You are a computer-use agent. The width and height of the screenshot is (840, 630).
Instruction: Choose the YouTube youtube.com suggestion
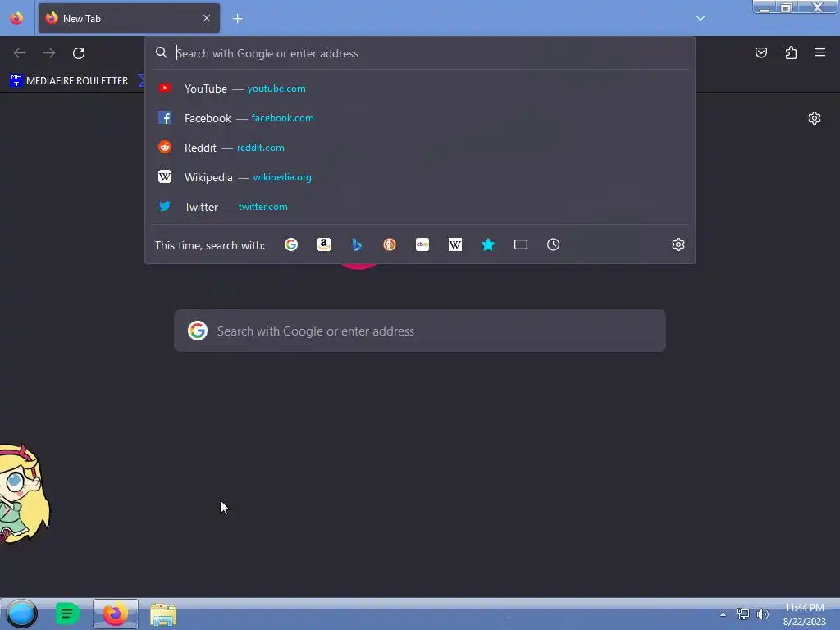[x=420, y=89]
